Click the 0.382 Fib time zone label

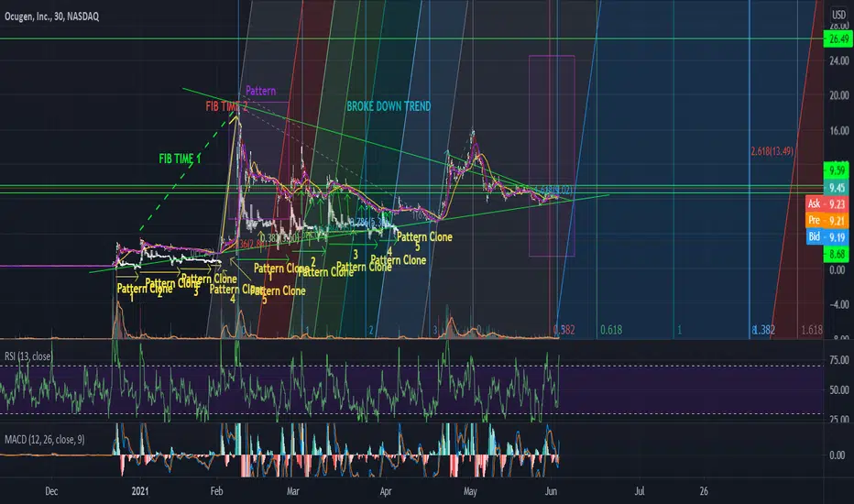[x=564, y=330]
